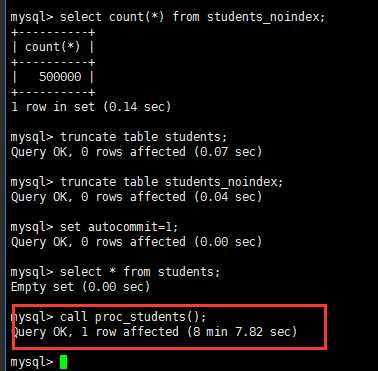
Task: Click the table's bottom border line
Action: click(53, 92)
